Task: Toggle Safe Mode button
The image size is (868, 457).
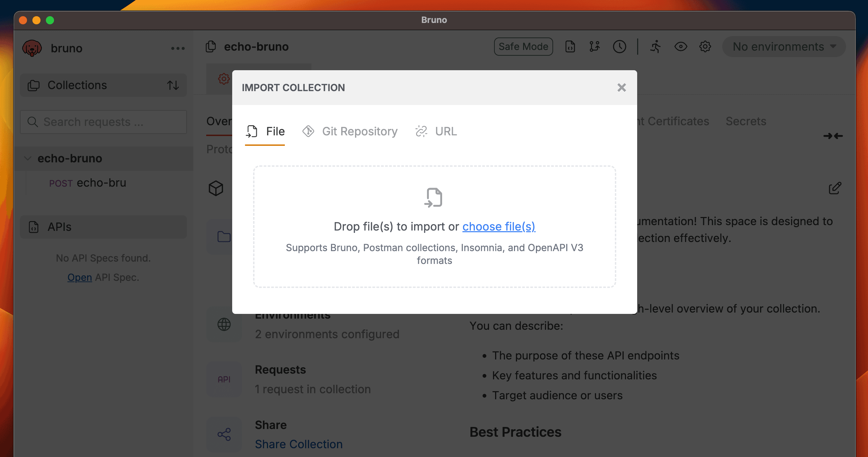Action: [x=523, y=47]
